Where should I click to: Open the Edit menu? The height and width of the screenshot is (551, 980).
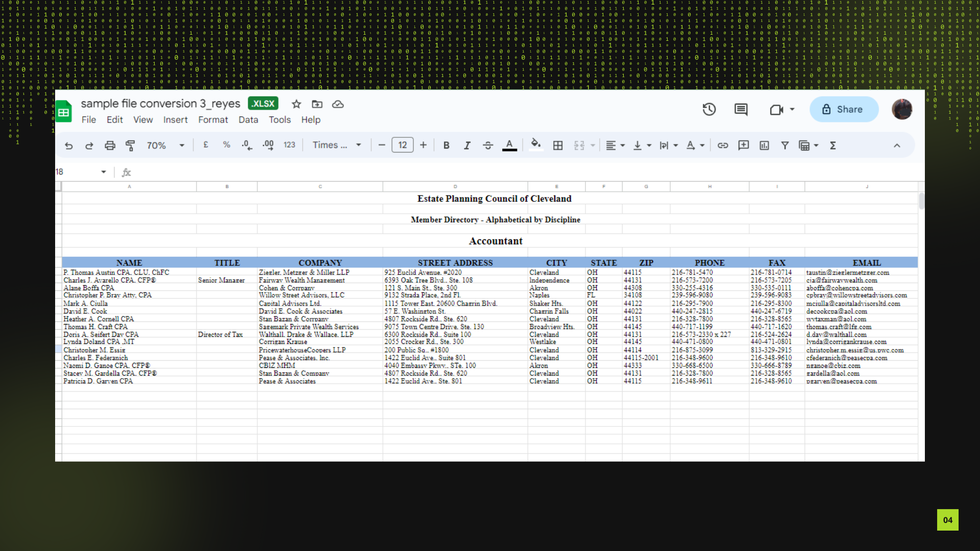(115, 120)
